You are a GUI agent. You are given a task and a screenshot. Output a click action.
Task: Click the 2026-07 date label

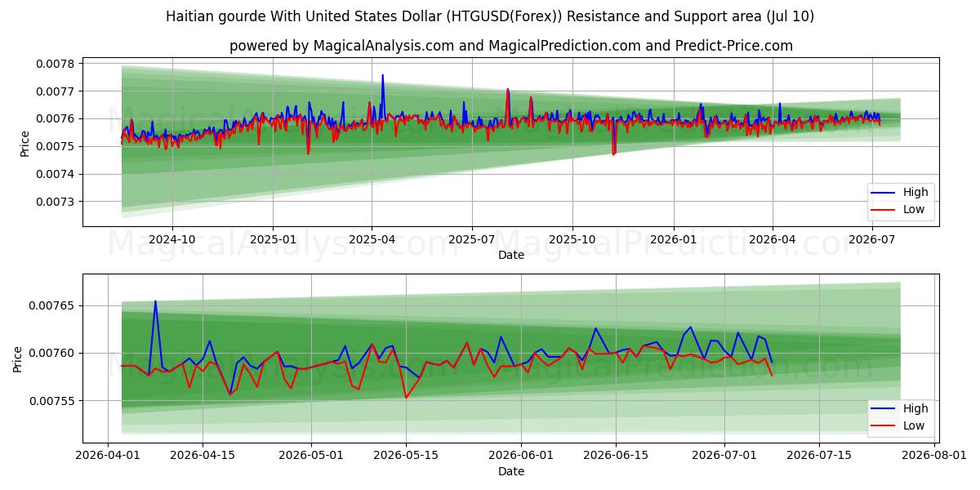pos(872,240)
